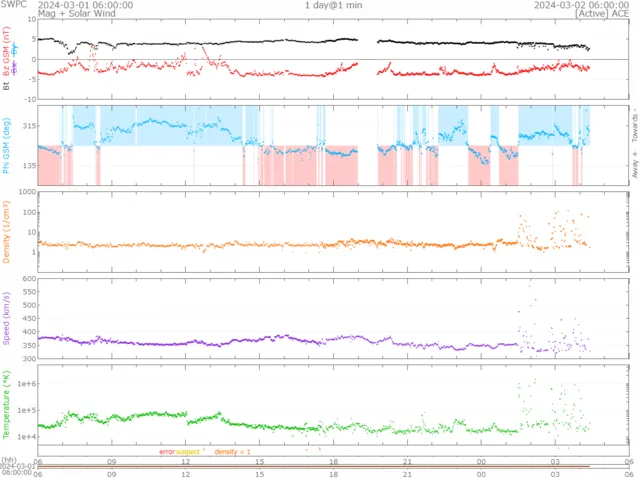Viewport: 640px width, 478px height.
Task: Click the 12 hour tick on time axis
Action: tap(186, 462)
